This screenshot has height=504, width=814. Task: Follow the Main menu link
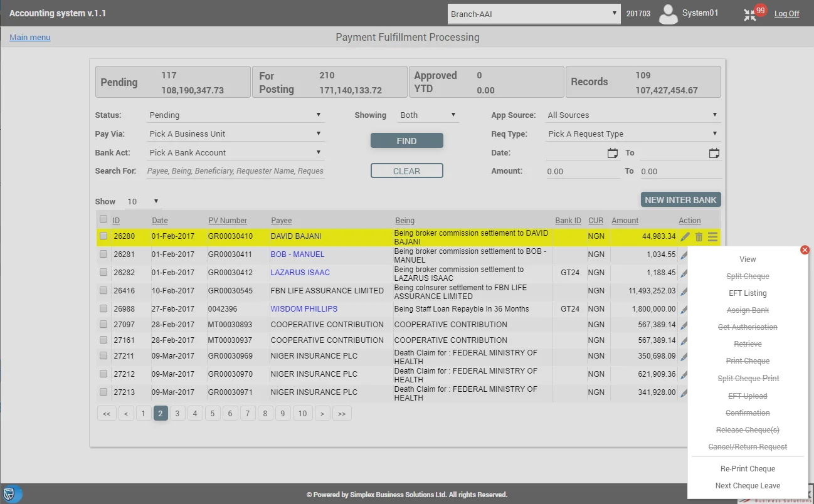pyautogui.click(x=30, y=38)
